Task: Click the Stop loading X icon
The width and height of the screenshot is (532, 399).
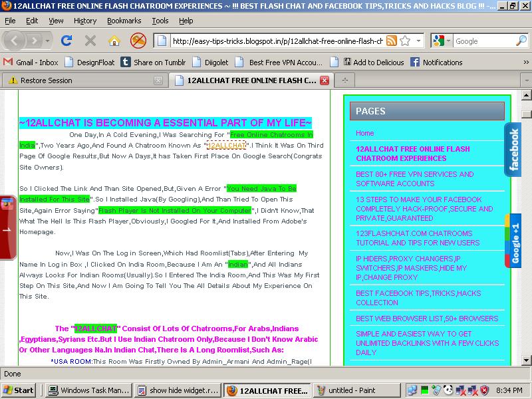Action: pos(90,41)
